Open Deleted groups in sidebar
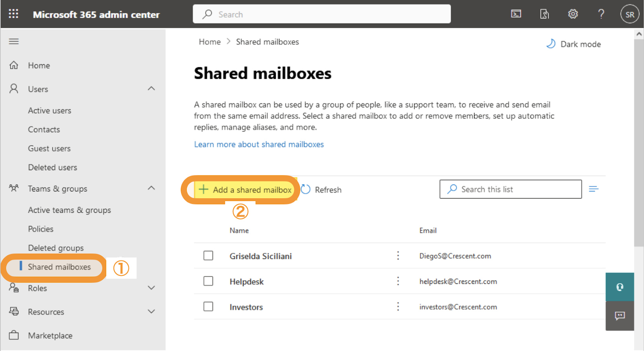 click(56, 248)
